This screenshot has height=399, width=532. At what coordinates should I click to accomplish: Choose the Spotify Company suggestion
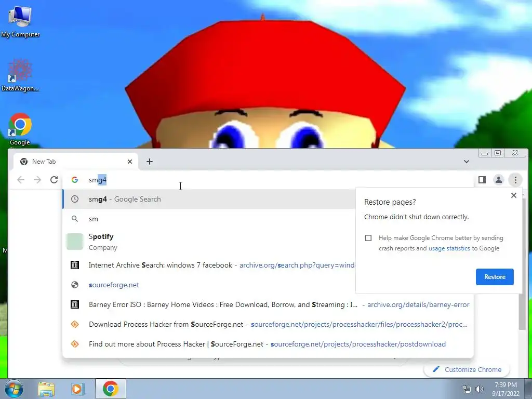click(x=209, y=242)
